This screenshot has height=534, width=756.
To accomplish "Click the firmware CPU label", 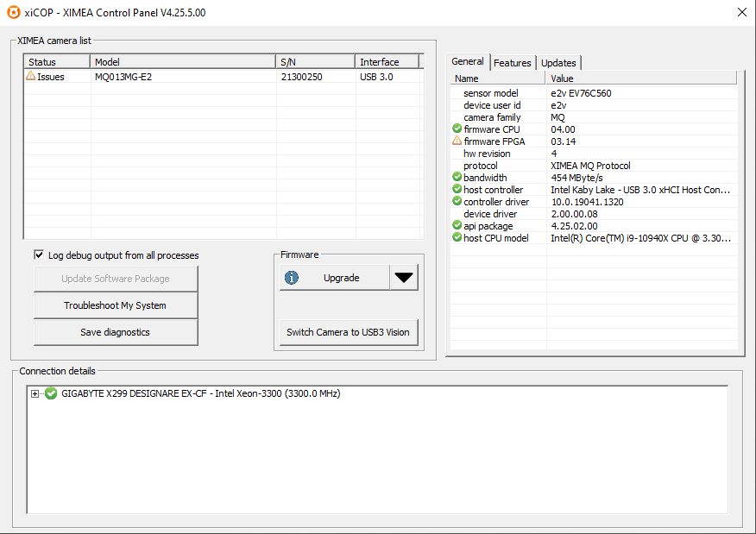I will [x=492, y=129].
